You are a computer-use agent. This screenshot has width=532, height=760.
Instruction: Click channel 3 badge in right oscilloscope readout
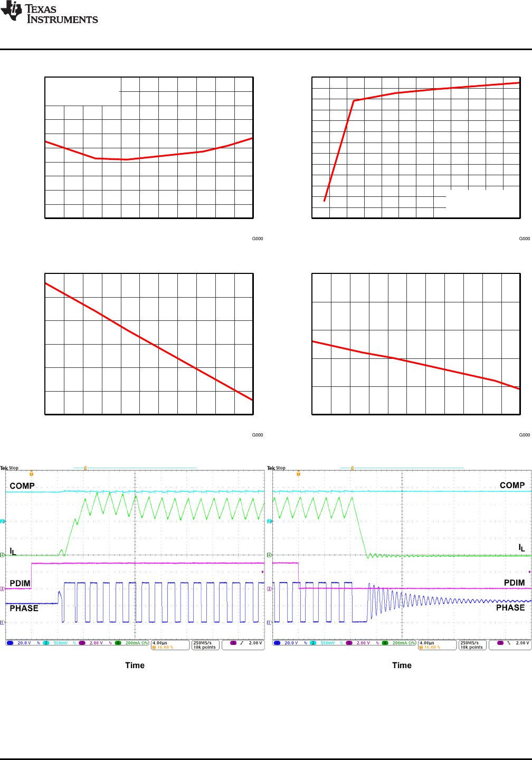click(349, 643)
